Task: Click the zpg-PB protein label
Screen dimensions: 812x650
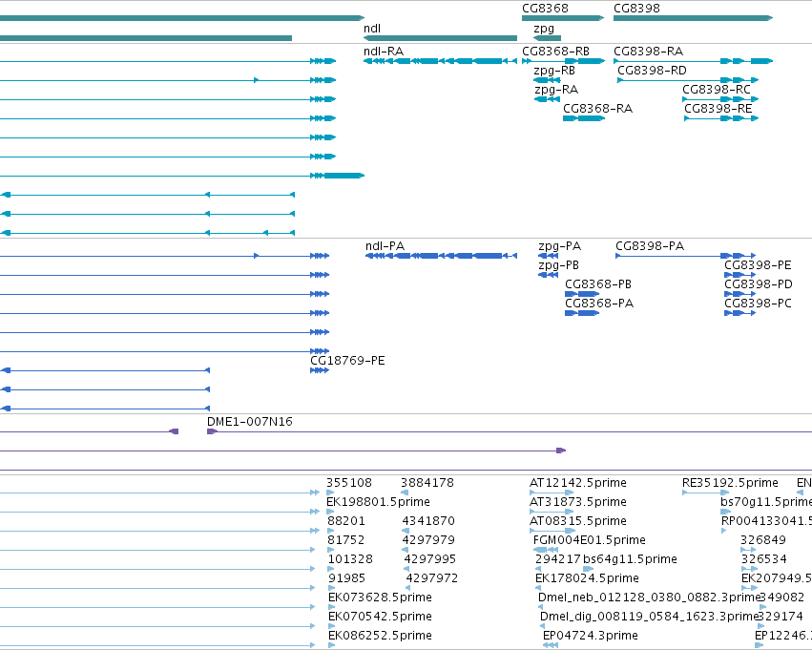Action: 559,265
